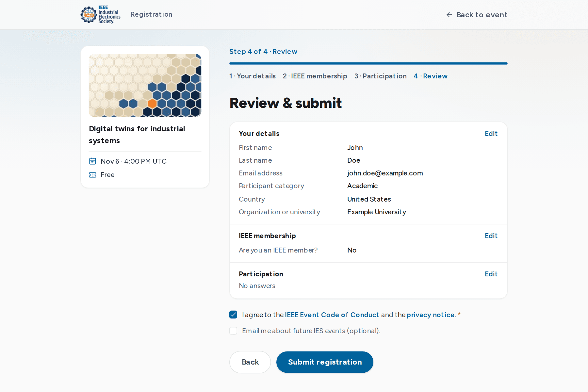Click the hexagon event banner image

pos(145,85)
